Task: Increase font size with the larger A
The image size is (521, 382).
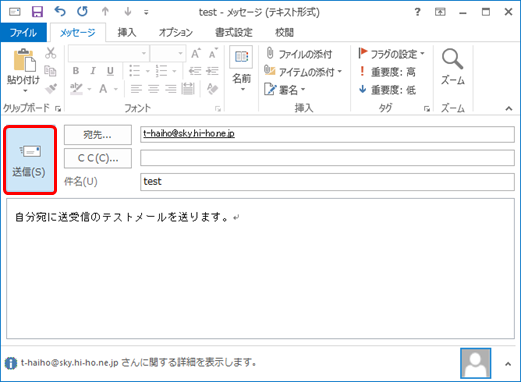Action: pyautogui.click(x=196, y=53)
